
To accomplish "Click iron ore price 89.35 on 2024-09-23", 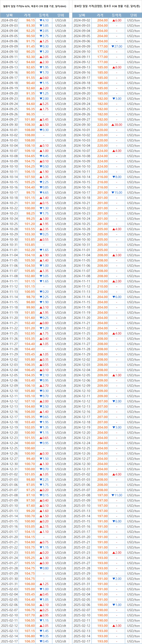I will 30,99.
